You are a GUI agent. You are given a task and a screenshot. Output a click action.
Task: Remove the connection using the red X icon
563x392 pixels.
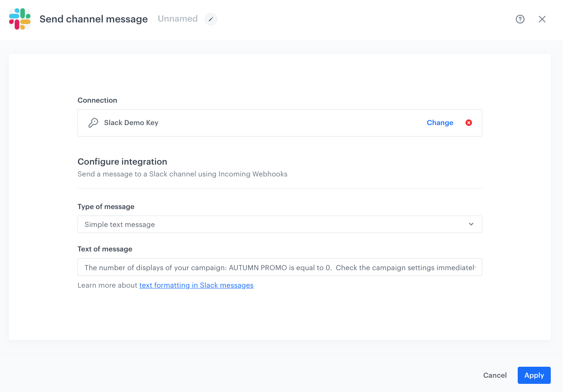pos(468,122)
